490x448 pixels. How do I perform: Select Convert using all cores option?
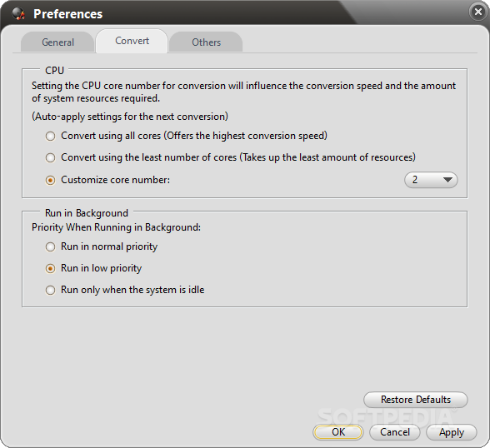pyautogui.click(x=50, y=136)
